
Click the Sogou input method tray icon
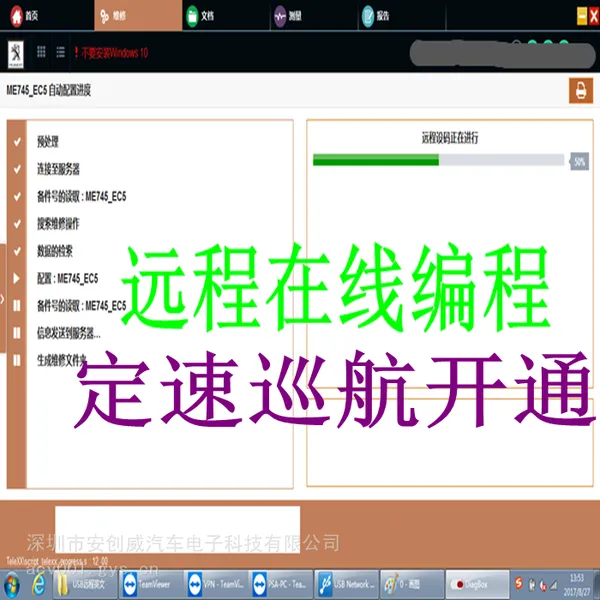point(518,583)
